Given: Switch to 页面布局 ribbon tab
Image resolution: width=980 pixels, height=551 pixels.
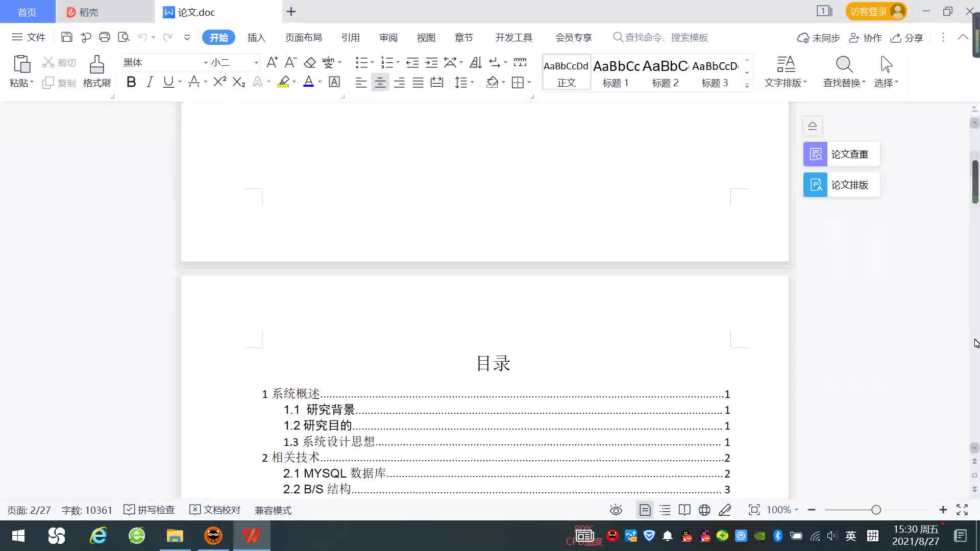Looking at the screenshot, I should point(303,38).
